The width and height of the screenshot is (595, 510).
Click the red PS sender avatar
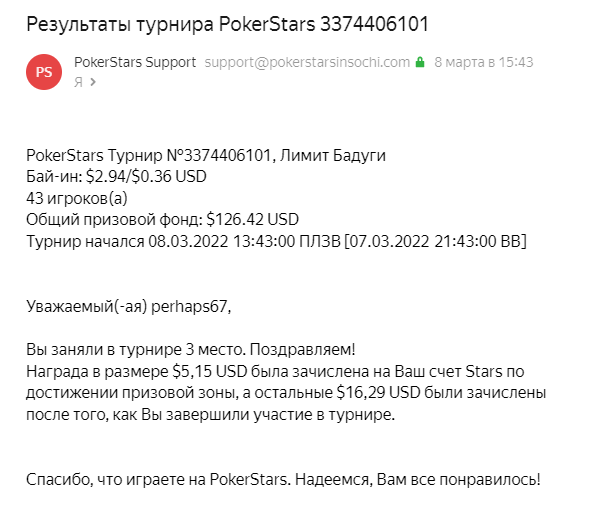click(x=44, y=72)
